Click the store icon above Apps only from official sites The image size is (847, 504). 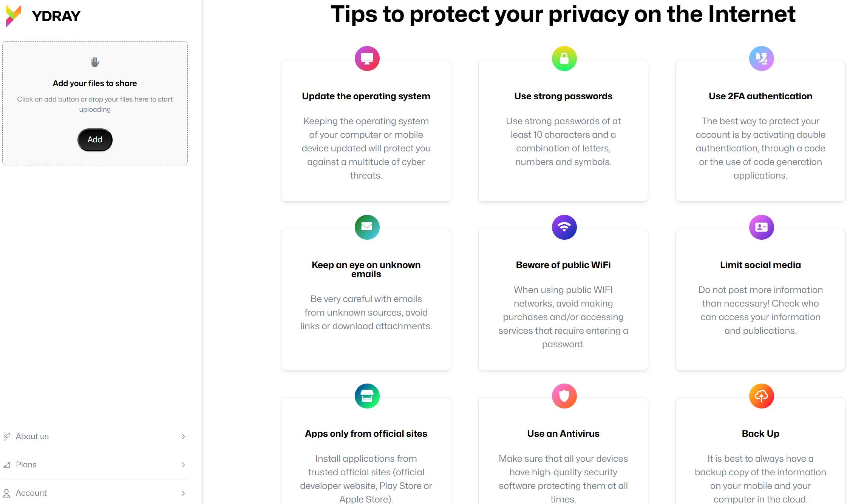[x=367, y=396]
